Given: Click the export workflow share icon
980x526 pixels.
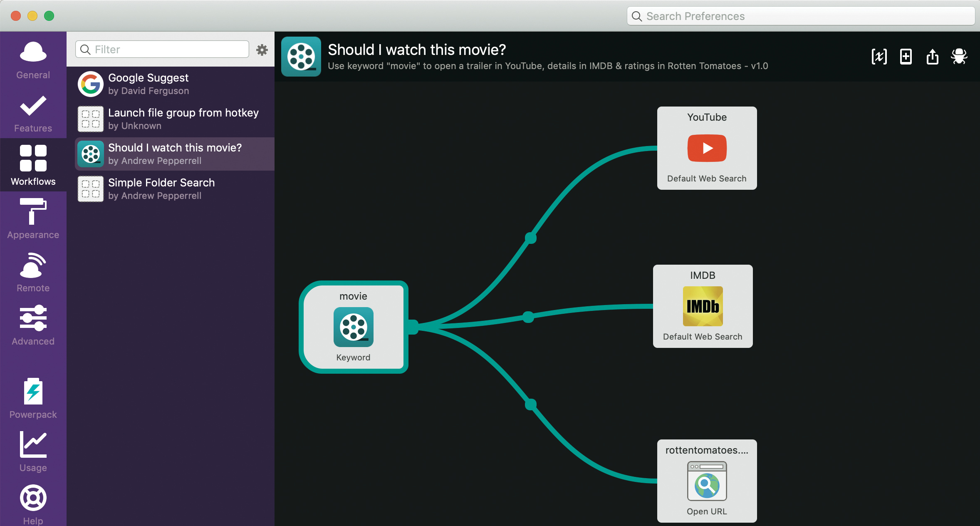Looking at the screenshot, I should point(932,57).
